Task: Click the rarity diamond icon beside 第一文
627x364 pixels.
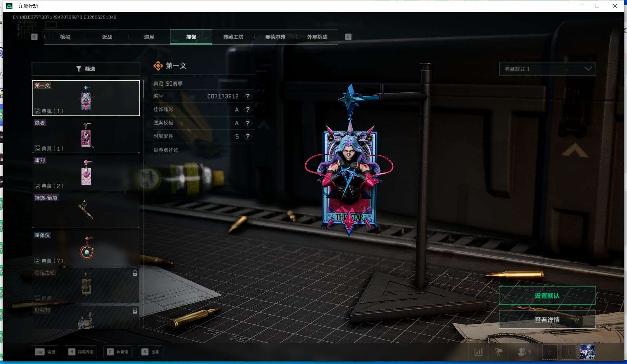Action: 158,66
